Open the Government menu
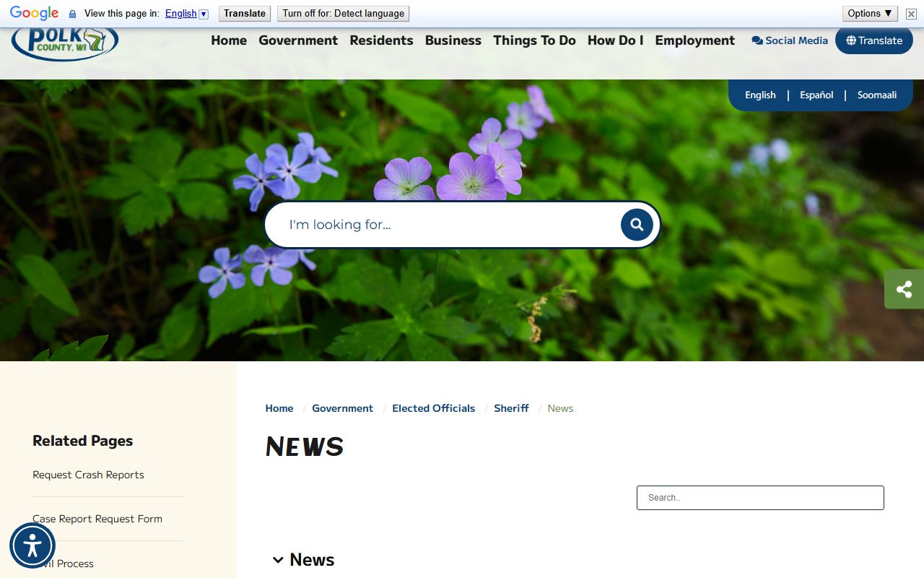The image size is (924, 578). [298, 40]
